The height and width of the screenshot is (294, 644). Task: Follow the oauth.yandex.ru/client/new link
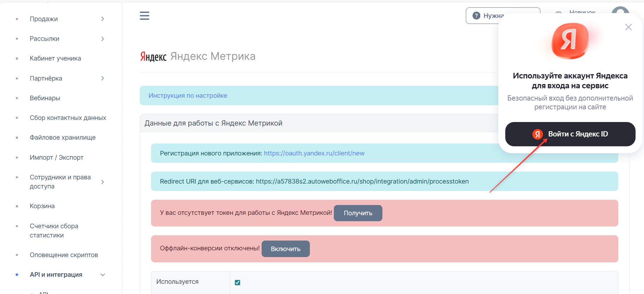pos(314,153)
